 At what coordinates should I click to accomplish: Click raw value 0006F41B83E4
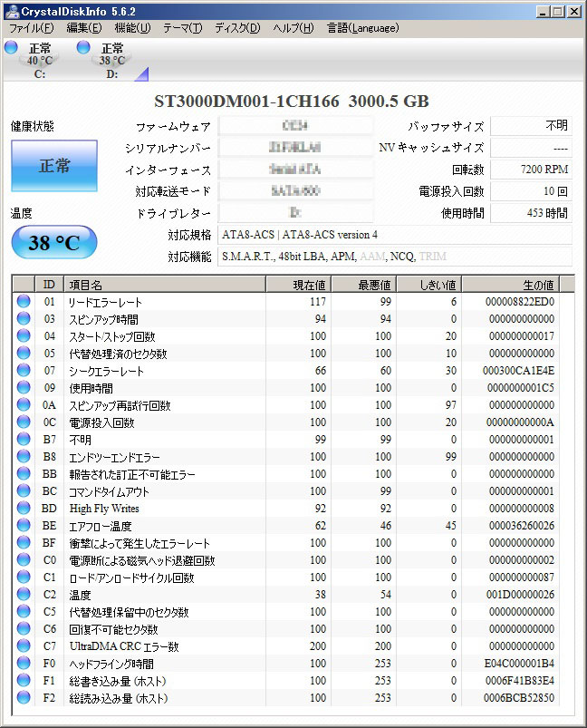pos(520,681)
